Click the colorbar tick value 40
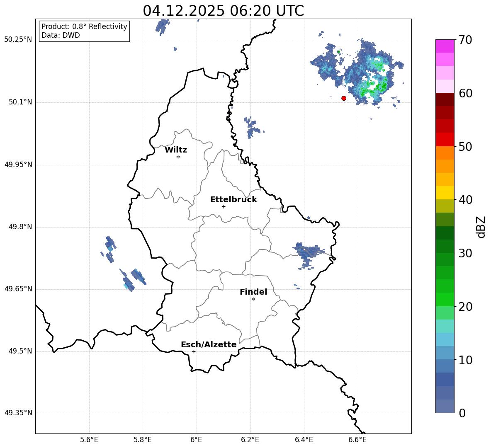Screen dimensions: 491x448 465,200
